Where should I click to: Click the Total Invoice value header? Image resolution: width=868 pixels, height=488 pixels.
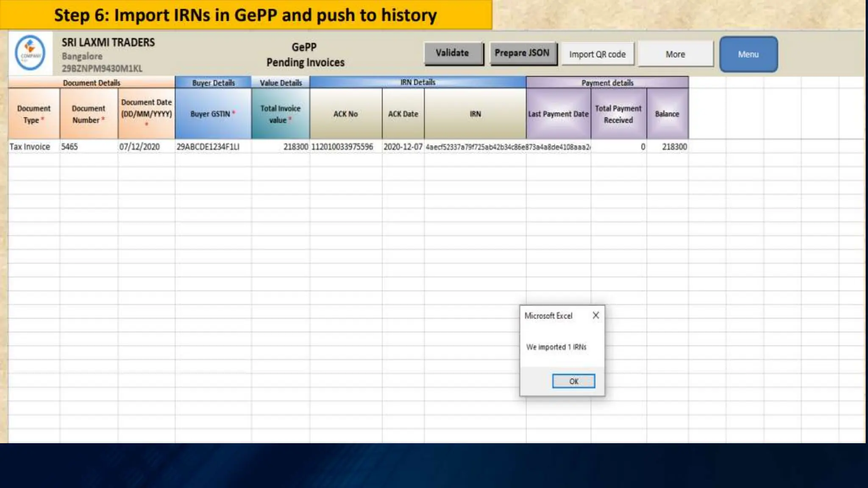point(280,114)
